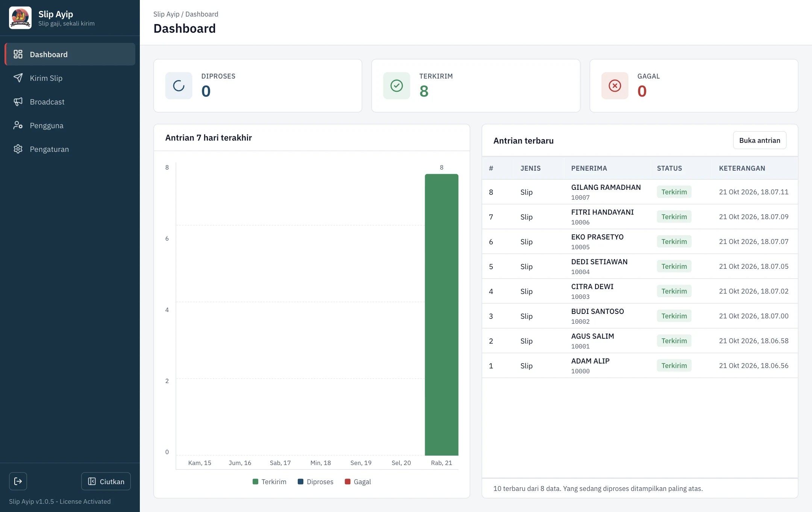The image size is (812, 512).
Task: Click the Terkirim checkmark circle icon
Action: 397,86
